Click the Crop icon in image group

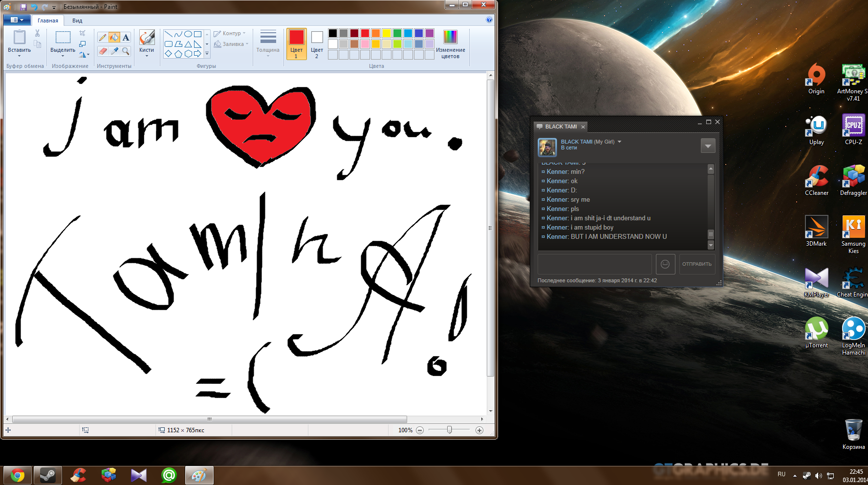pyautogui.click(x=83, y=33)
